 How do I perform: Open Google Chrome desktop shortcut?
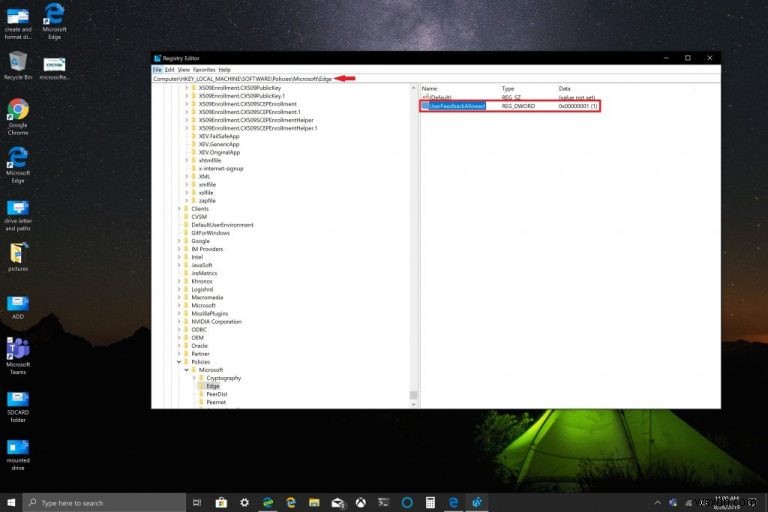click(18, 117)
